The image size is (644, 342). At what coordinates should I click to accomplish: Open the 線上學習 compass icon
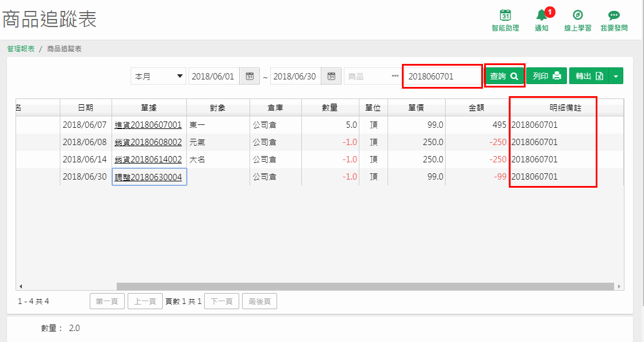coord(577,15)
